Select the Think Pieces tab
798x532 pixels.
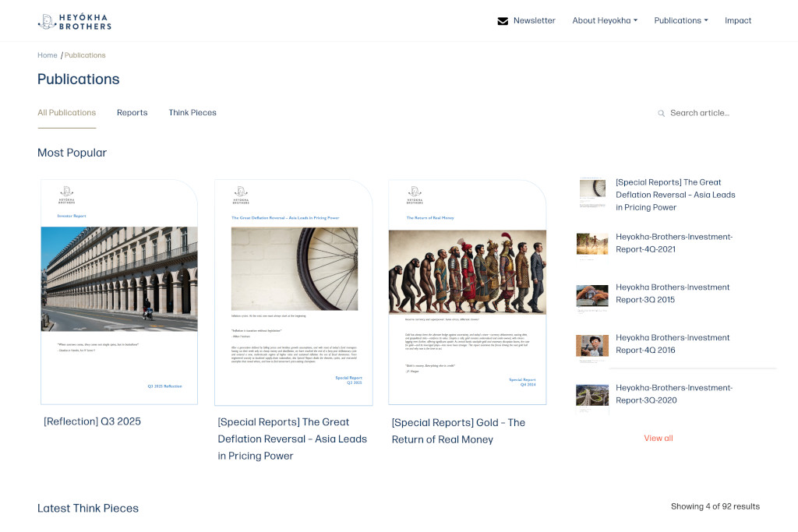[x=192, y=113]
